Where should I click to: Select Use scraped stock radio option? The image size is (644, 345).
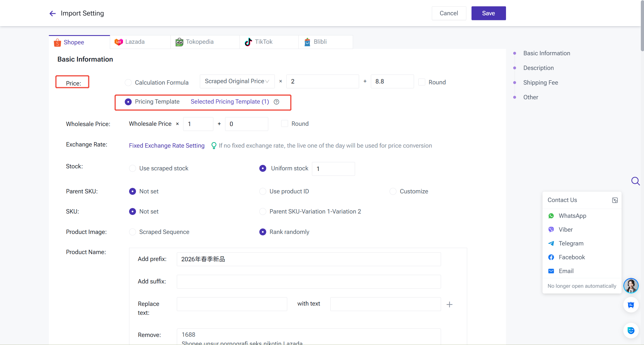pos(133,168)
